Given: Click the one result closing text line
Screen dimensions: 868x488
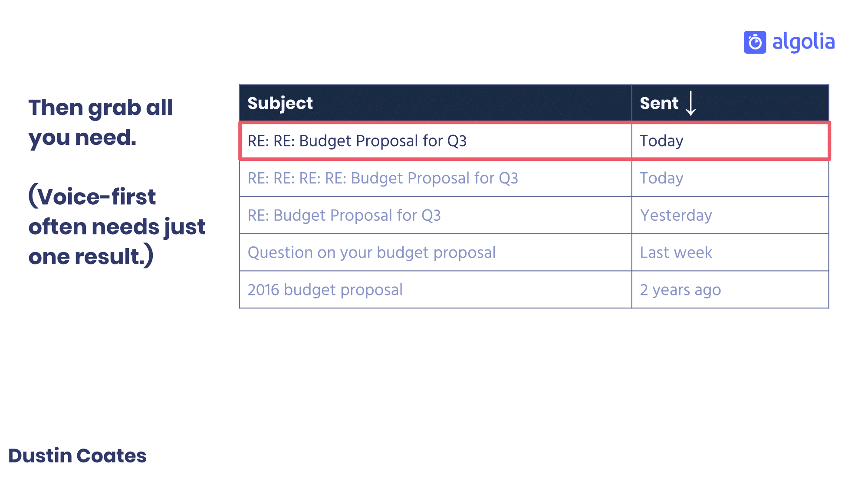Looking at the screenshot, I should [91, 256].
